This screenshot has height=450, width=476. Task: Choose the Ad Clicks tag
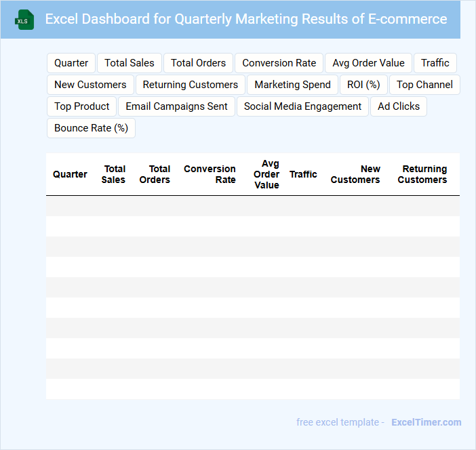399,106
